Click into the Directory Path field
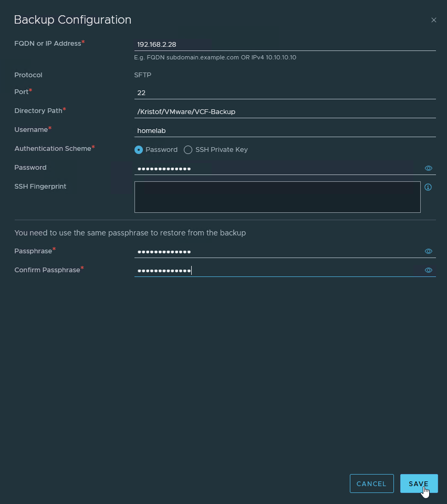 coord(285,111)
